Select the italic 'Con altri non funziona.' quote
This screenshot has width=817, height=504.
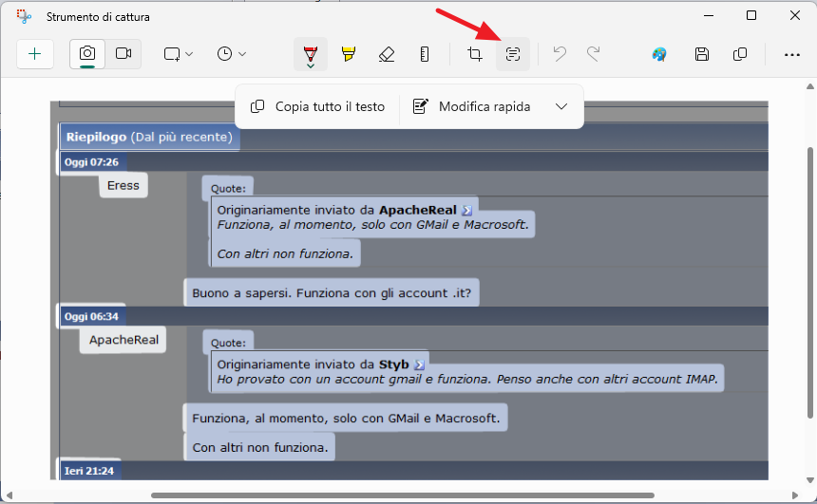click(x=285, y=254)
